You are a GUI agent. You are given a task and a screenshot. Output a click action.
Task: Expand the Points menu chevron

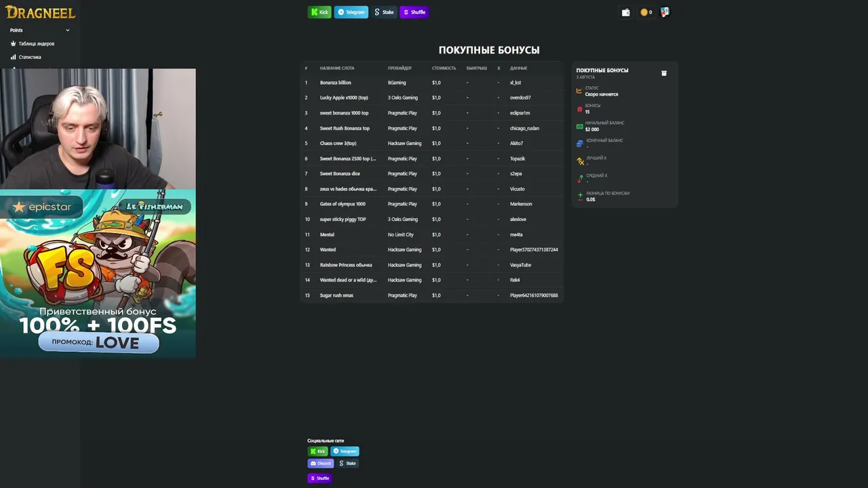coord(68,30)
